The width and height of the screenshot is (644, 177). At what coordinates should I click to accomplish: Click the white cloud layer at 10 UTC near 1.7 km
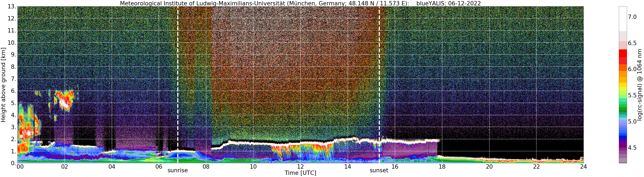253,143
